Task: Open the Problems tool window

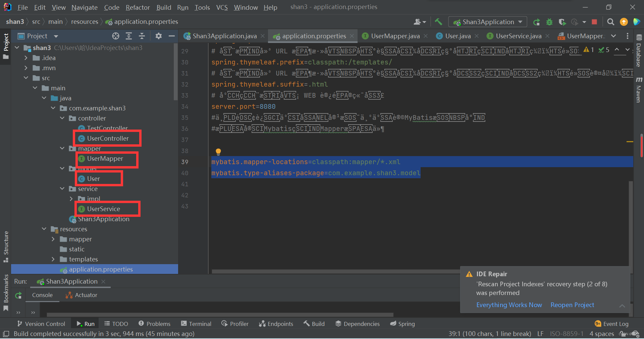Action: coord(154,324)
